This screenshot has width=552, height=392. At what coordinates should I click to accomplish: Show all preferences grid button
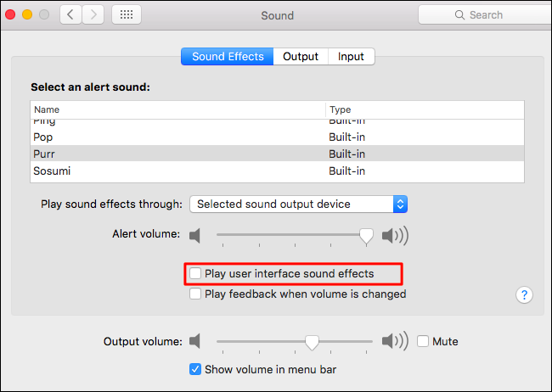point(127,14)
